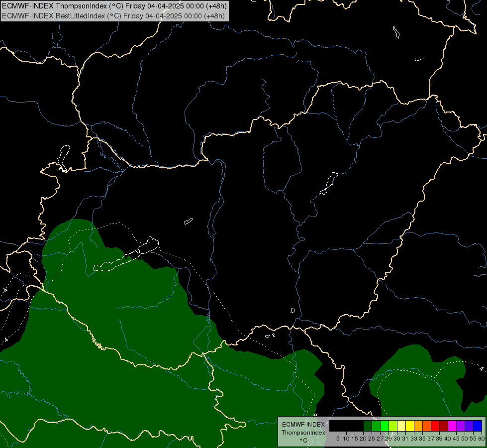Select the blue 55-60 legend swatch
The image size is (487, 448).
tap(478, 426)
